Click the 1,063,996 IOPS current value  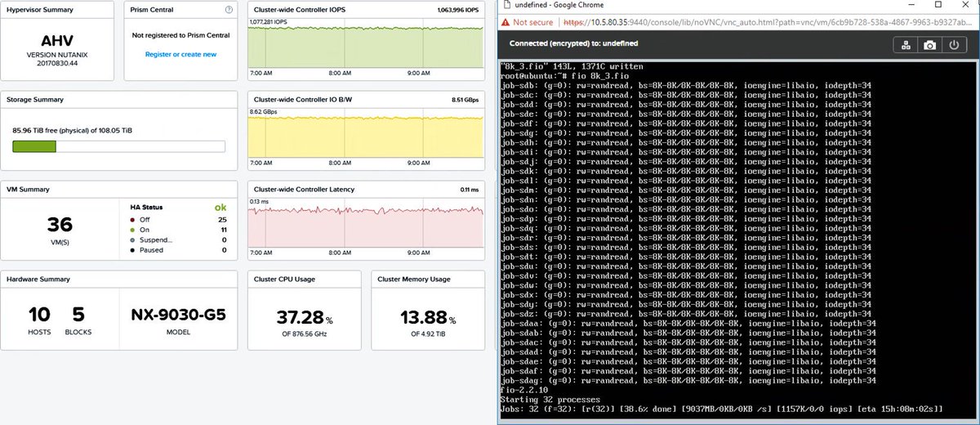(458, 11)
